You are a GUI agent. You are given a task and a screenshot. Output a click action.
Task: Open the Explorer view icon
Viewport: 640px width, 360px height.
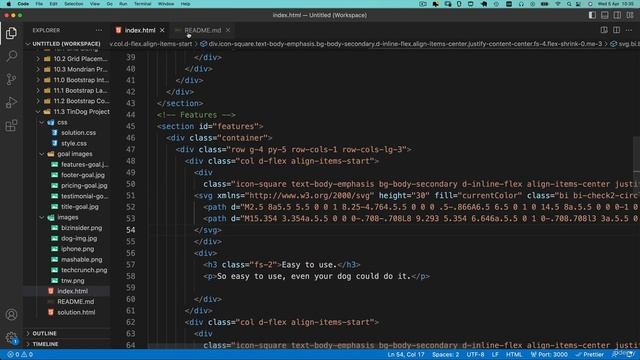click(11, 33)
